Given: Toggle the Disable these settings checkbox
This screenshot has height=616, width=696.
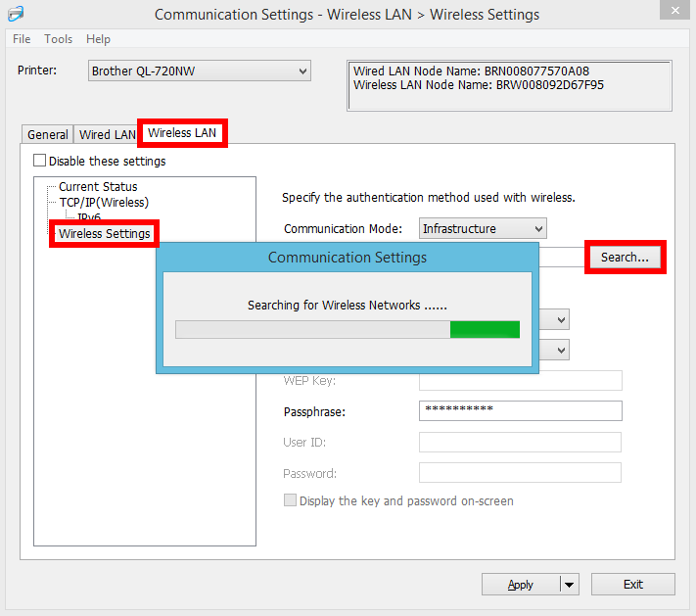Looking at the screenshot, I should click(x=40, y=161).
